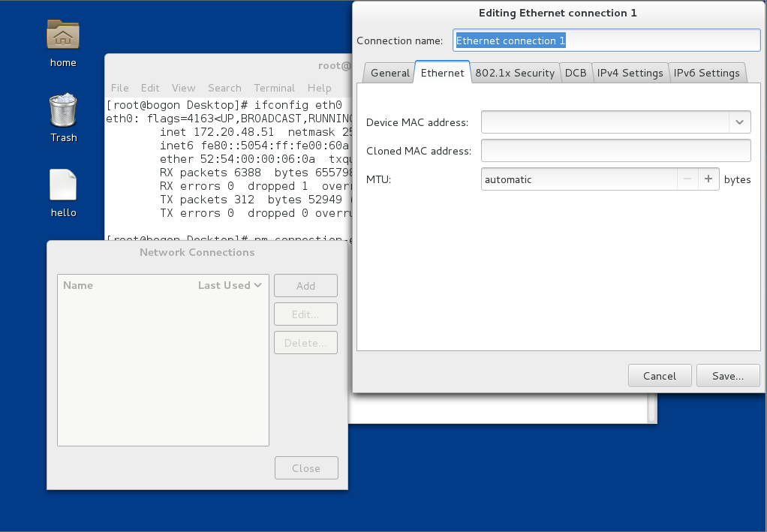This screenshot has width=767, height=532.
Task: Click the 'RX errors 0' line in terminal
Action: click(x=256, y=186)
